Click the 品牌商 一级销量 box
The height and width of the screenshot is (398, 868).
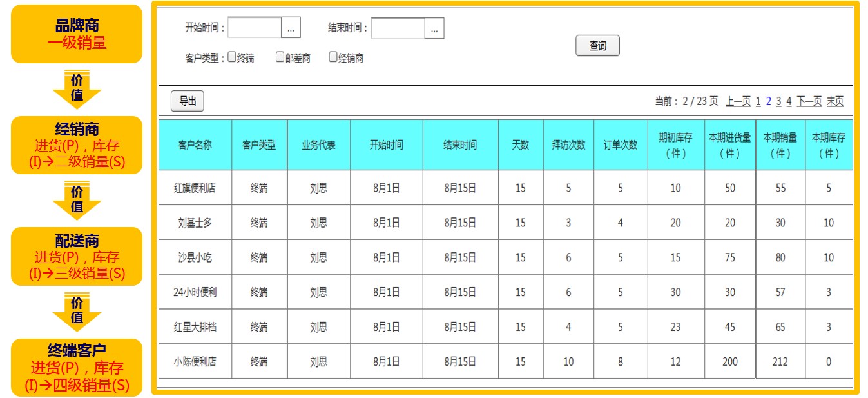77,34
